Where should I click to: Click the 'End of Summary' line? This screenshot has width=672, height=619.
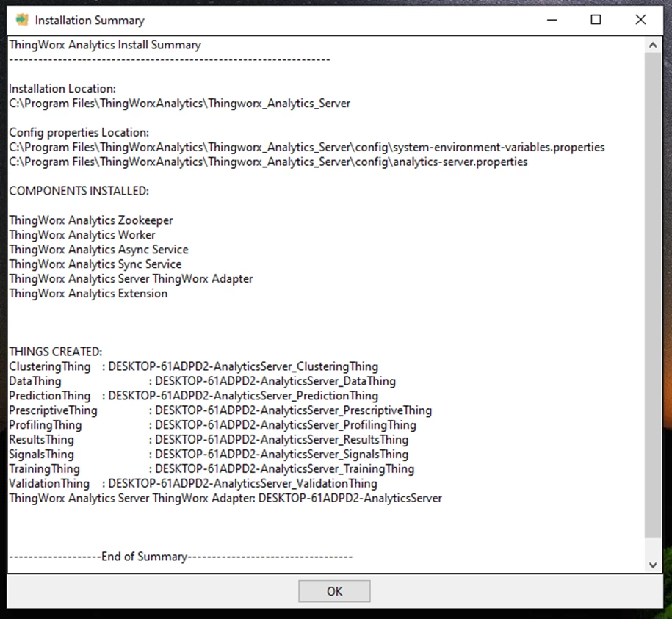(x=181, y=557)
